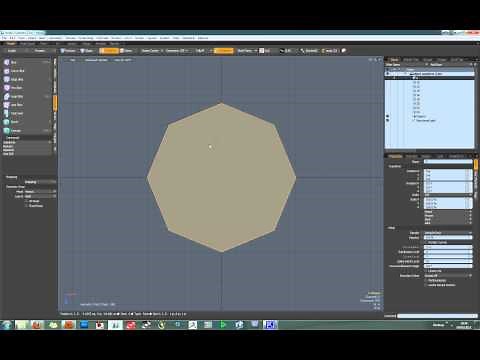This screenshot has width=480, height=360.
Task: Click the command input field at bottom right
Action: (x=437, y=316)
